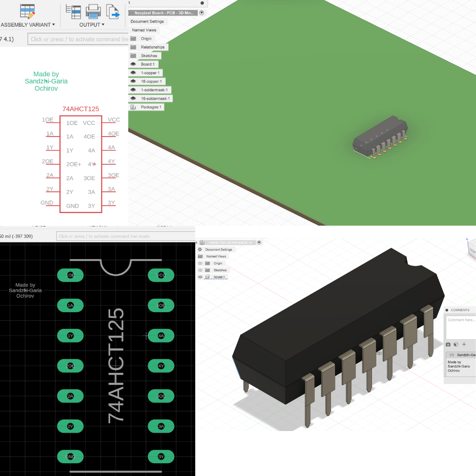Select the 1OE pad in the footprint
This screenshot has width=476, height=476.
tap(71, 275)
